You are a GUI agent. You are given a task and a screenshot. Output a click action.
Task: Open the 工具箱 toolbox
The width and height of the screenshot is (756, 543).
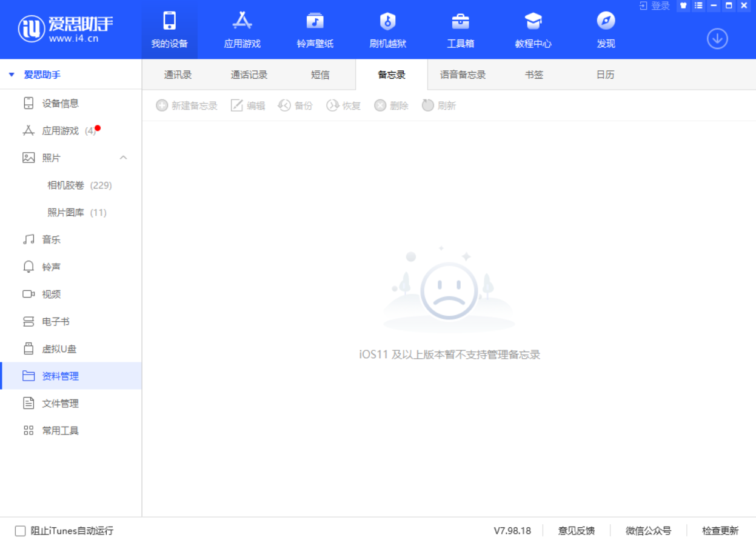460,29
